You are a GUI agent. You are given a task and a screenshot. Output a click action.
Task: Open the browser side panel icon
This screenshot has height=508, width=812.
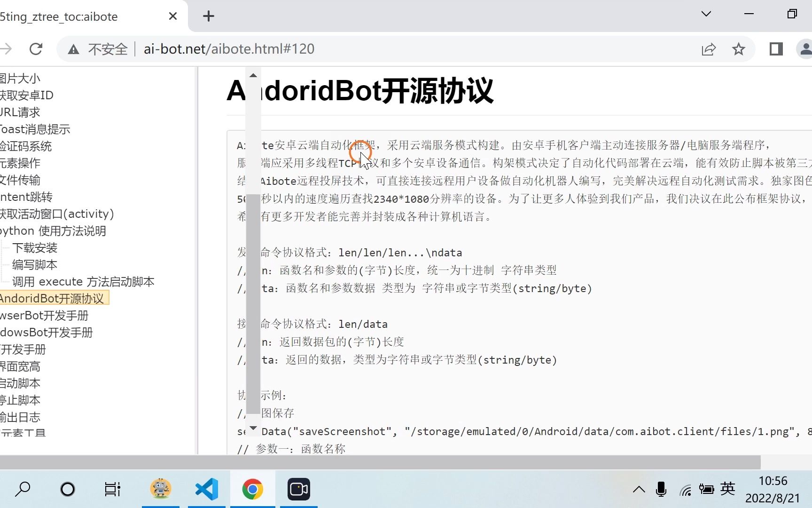click(x=776, y=49)
